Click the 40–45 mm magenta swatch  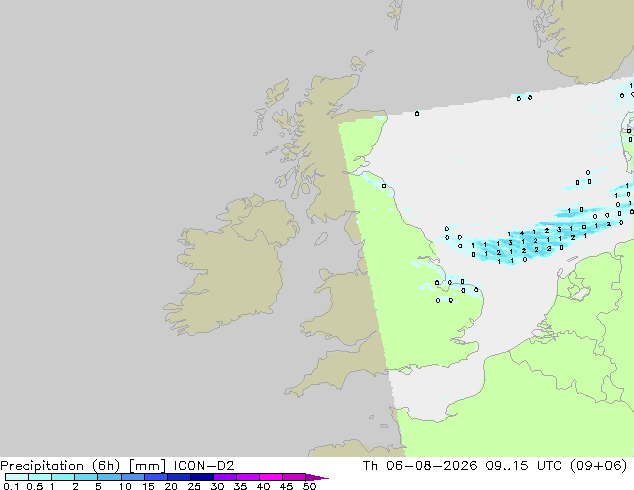(271, 477)
